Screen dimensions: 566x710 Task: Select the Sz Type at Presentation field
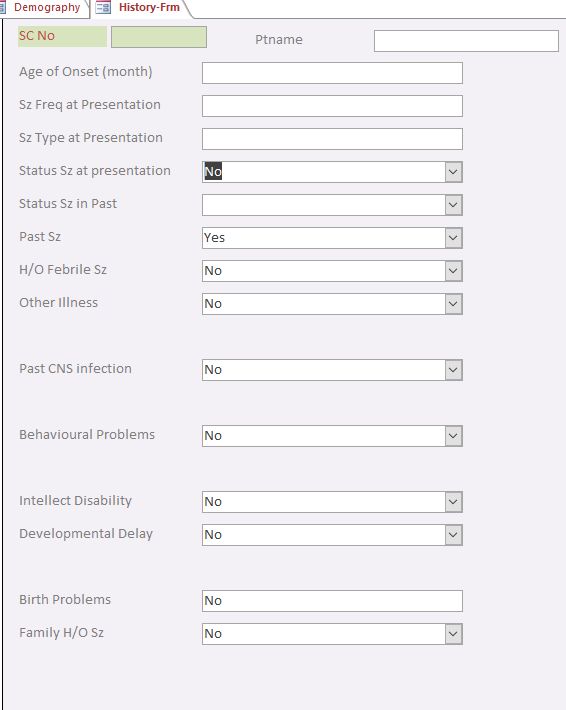[332, 139]
